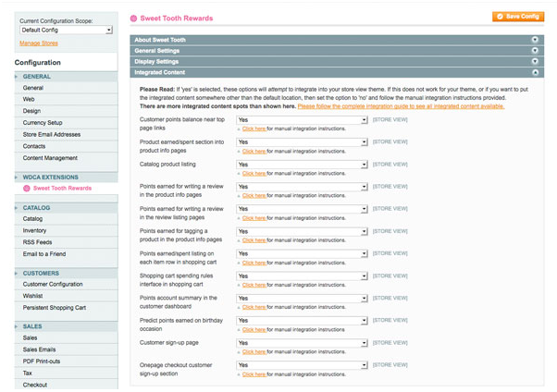The height and width of the screenshot is (392, 557).
Task: Open dropdown for review points in product info pages
Action: tap(302, 187)
